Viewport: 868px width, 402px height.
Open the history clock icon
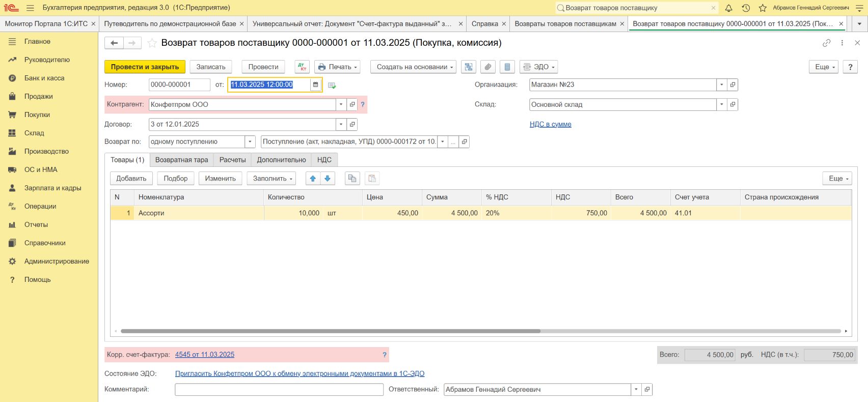point(746,8)
